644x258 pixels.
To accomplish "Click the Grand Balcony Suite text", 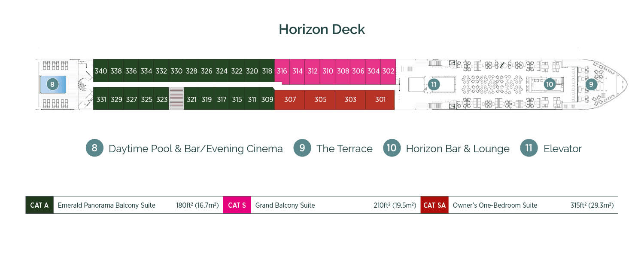I will 285,205.
